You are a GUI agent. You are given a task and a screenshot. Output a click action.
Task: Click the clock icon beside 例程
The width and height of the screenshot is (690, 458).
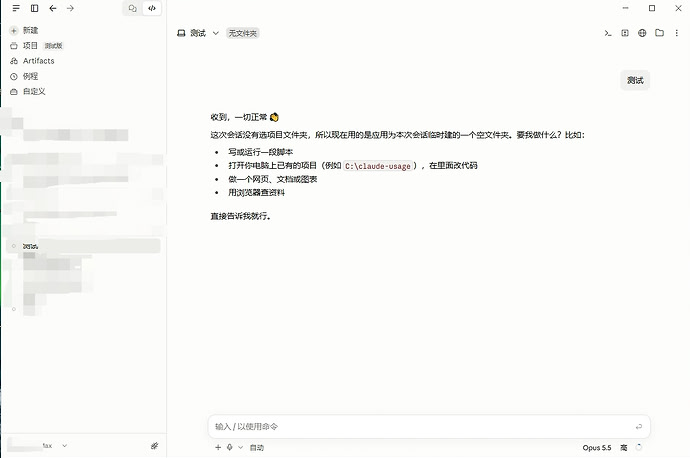point(14,77)
